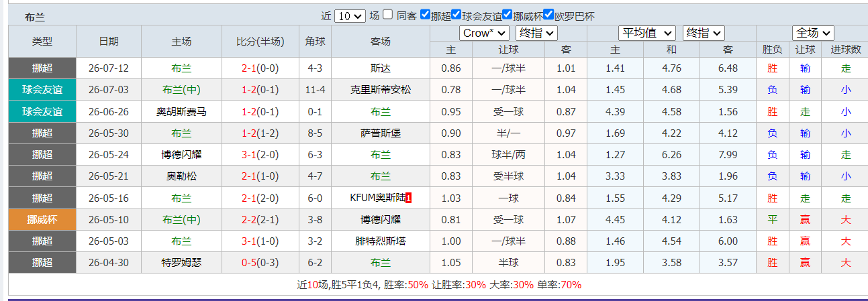The height and width of the screenshot is (301, 868).
Task: Open the 胖特烈斯塔 team link
Action: 381,241
